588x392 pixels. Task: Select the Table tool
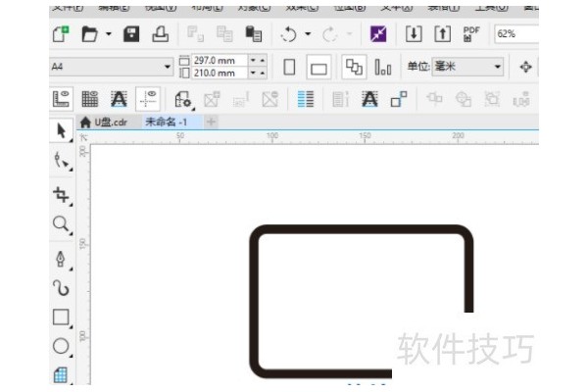[61, 374]
